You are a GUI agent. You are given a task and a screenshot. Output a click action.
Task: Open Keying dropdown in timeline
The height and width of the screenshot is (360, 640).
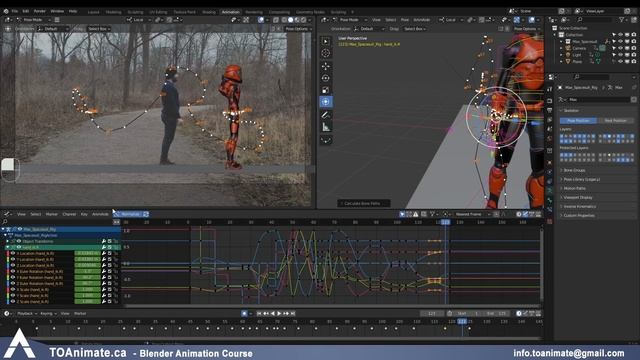coord(48,313)
